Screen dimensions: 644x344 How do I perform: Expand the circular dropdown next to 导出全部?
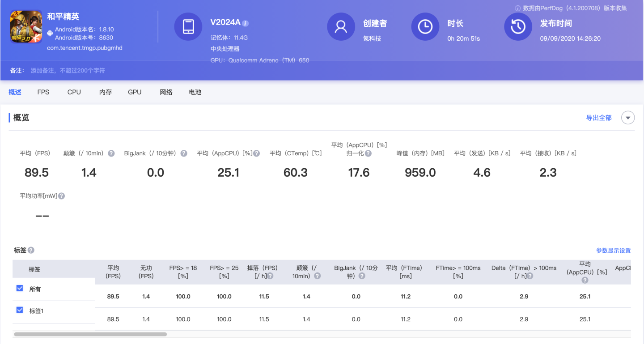628,118
